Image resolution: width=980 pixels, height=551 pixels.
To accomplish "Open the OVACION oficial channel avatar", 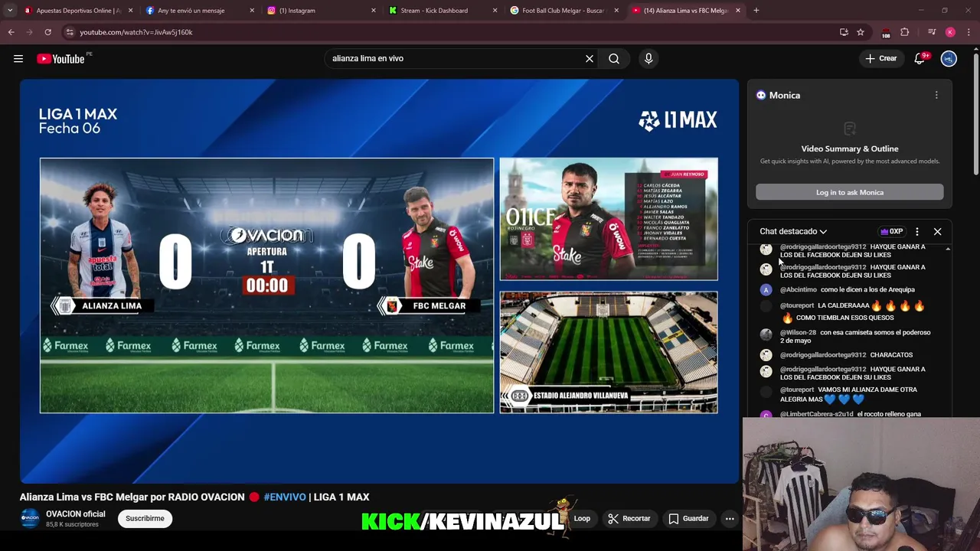I will point(30,518).
